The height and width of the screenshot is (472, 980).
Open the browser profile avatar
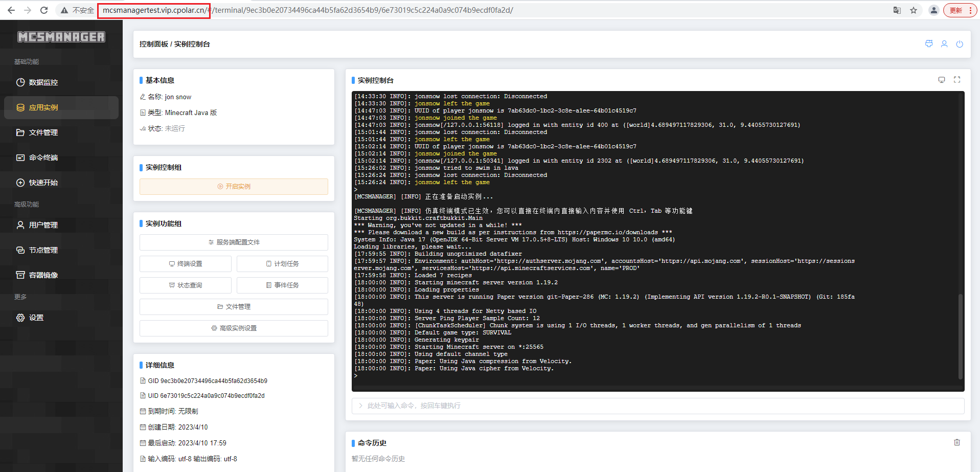933,10
